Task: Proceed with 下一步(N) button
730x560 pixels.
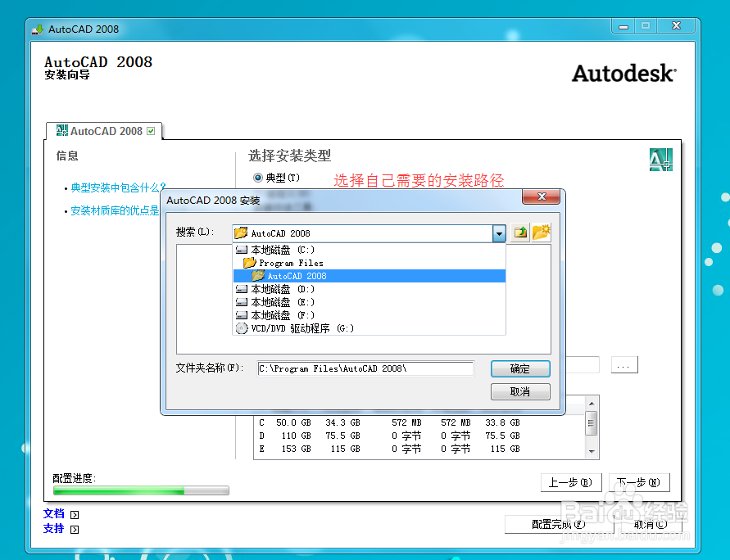Action: [639, 482]
